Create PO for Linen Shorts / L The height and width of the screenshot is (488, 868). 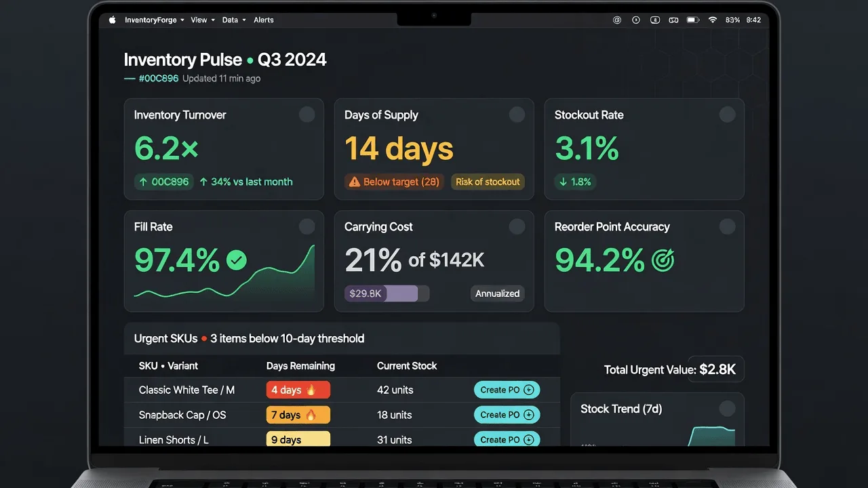tap(507, 439)
